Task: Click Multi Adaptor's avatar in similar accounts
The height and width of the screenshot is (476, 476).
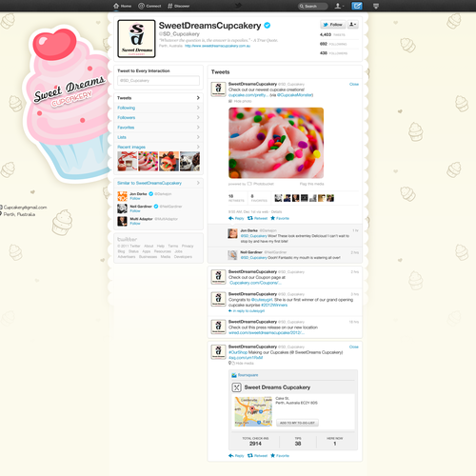Action: 122,221
